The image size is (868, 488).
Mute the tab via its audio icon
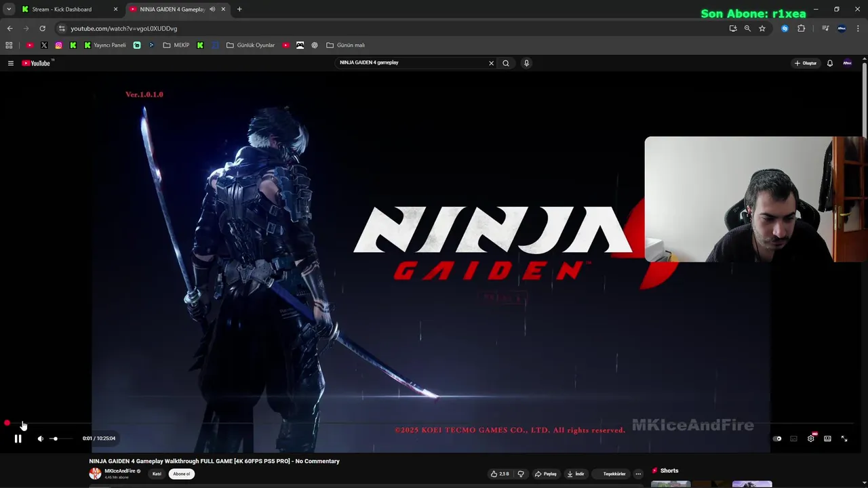212,9
